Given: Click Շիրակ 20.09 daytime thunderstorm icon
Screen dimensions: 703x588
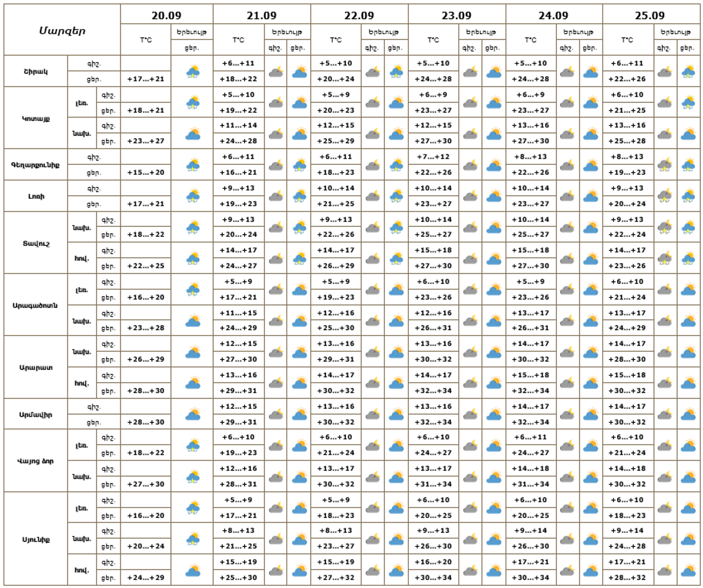Looking at the screenshot, I should pos(193,71).
